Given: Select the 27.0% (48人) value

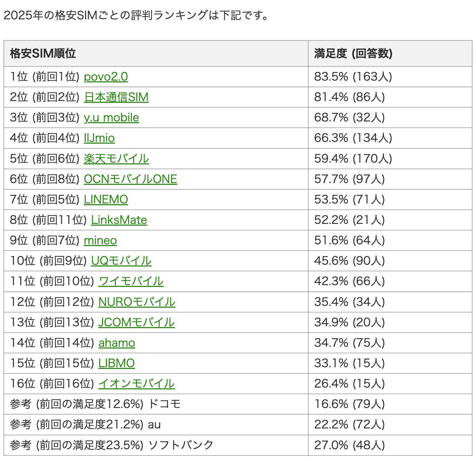Looking at the screenshot, I should point(349,445).
